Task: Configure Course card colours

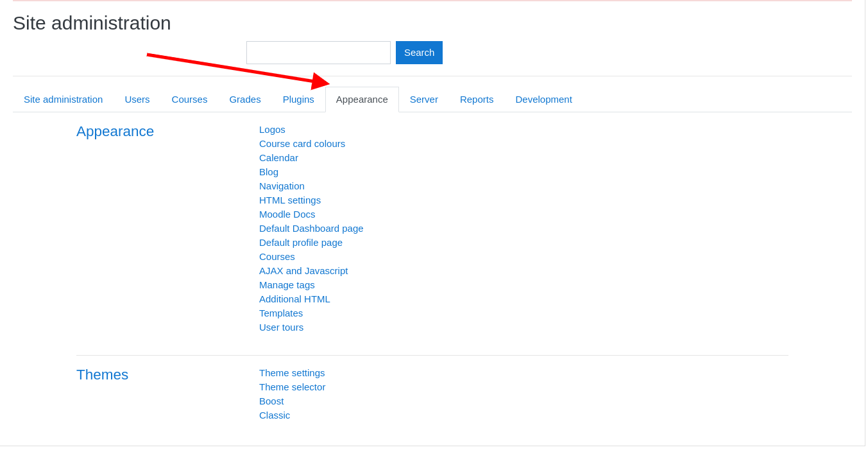Action: pyautogui.click(x=302, y=143)
